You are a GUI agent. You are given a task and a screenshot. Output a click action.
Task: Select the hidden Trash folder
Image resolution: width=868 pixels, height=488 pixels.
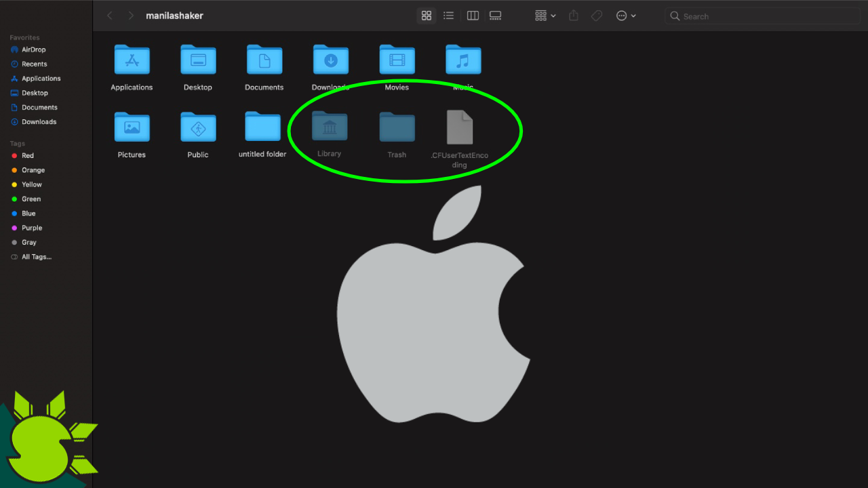point(397,127)
